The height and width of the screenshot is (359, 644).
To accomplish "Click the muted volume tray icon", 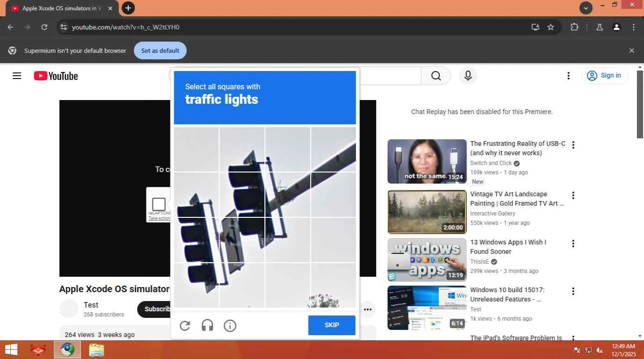I will pyautogui.click(x=599, y=350).
